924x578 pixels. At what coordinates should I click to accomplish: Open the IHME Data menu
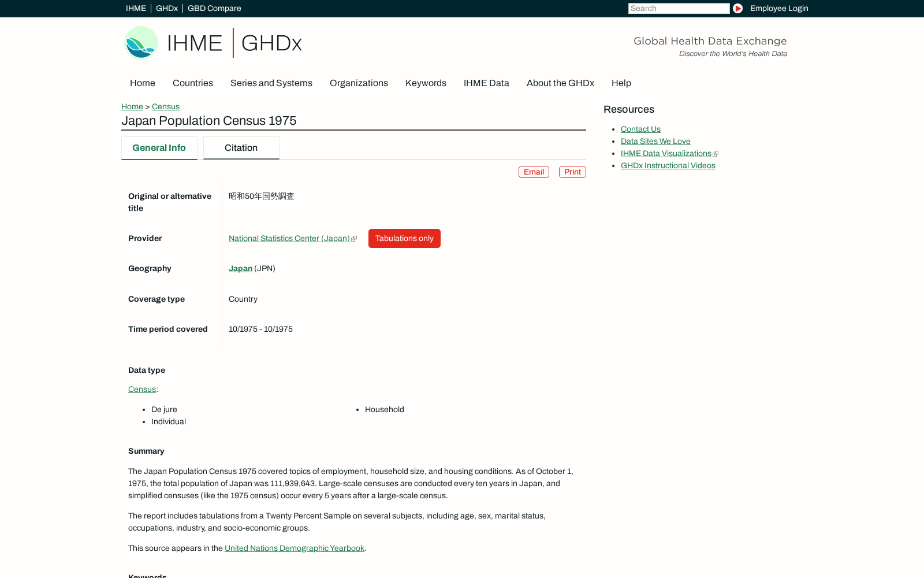tap(486, 83)
